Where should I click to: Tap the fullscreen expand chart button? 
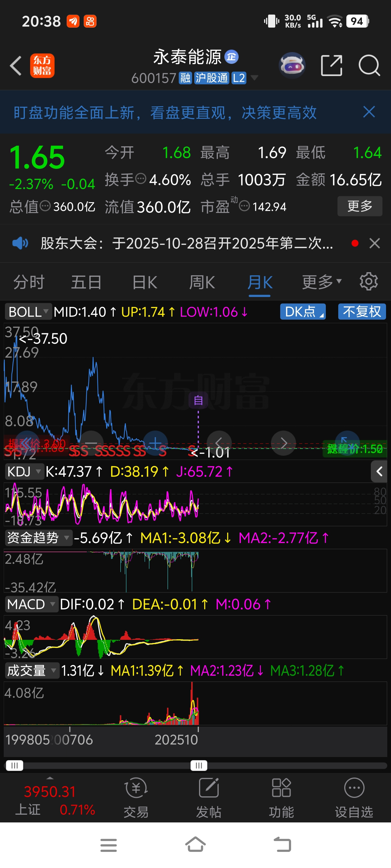pyautogui.click(x=347, y=443)
